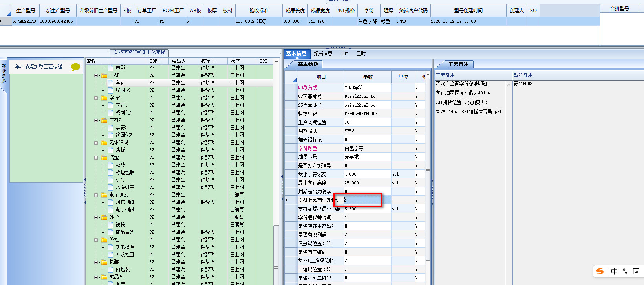Click the yellow speech bubble icon

(x=75, y=67)
